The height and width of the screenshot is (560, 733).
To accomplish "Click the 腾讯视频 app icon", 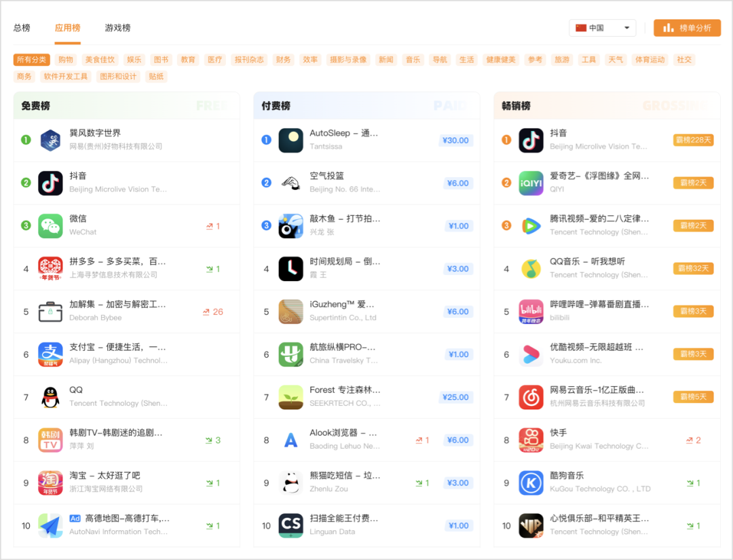I will pyautogui.click(x=531, y=226).
